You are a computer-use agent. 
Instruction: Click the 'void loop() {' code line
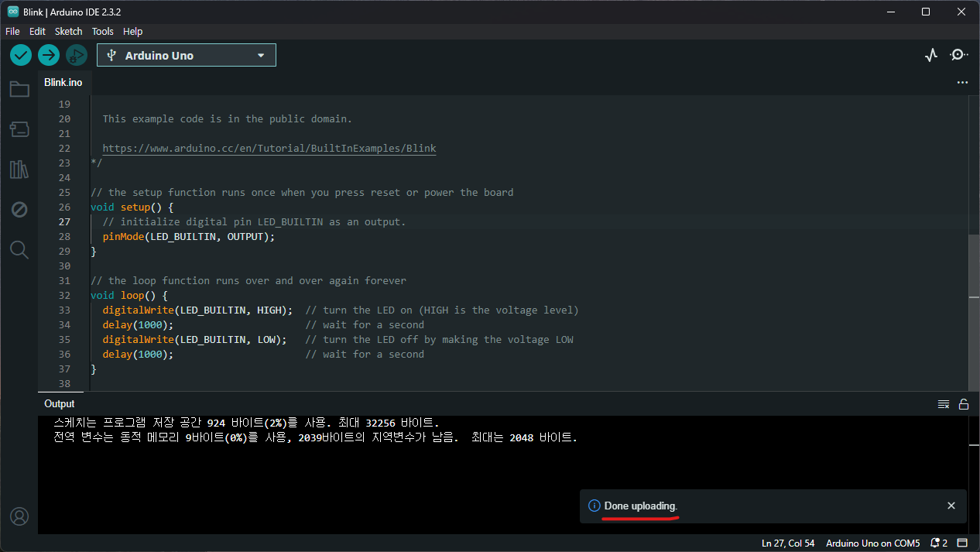[x=129, y=295]
